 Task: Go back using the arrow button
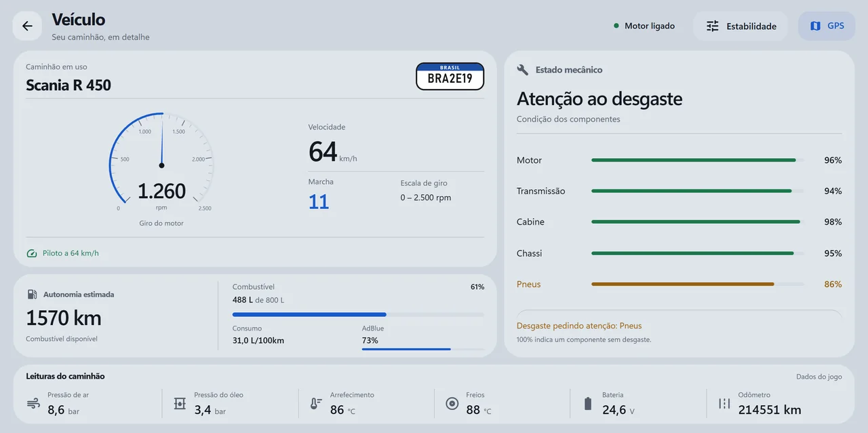[27, 26]
